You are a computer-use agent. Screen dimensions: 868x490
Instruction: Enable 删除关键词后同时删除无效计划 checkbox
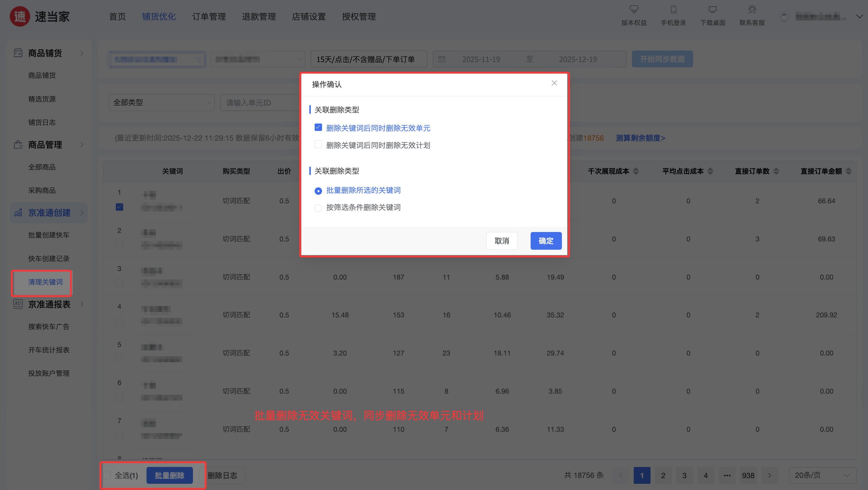(x=318, y=145)
